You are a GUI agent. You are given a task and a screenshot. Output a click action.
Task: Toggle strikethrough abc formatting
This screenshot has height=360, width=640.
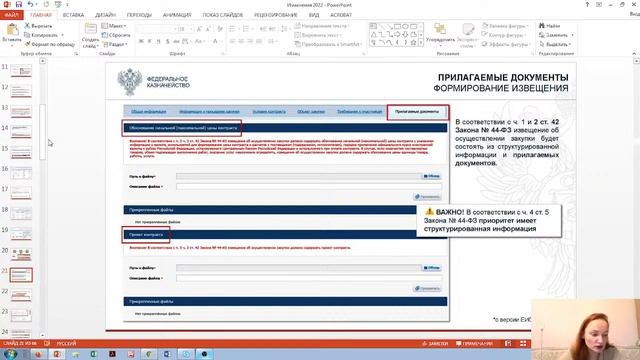pos(176,41)
